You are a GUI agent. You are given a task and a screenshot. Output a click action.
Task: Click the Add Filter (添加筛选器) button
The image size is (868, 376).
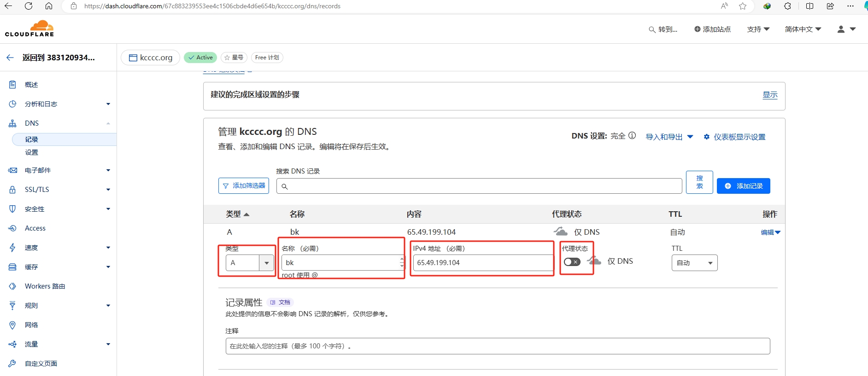click(244, 186)
